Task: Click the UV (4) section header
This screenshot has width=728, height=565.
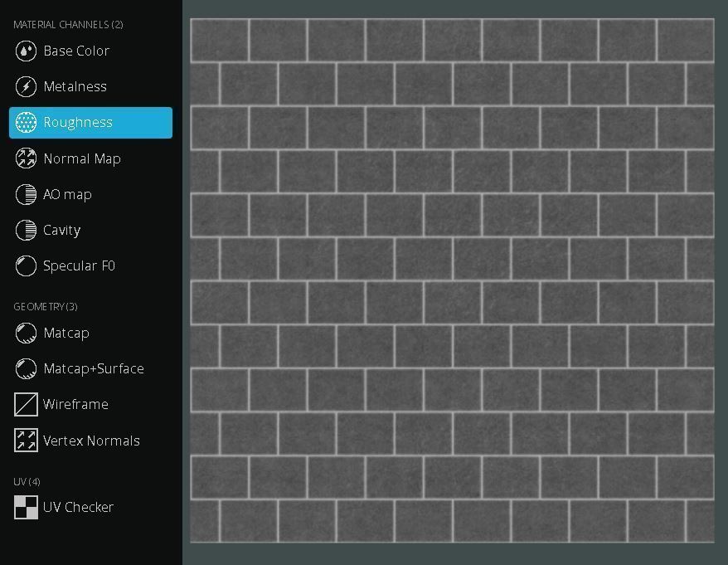Action: (27, 482)
